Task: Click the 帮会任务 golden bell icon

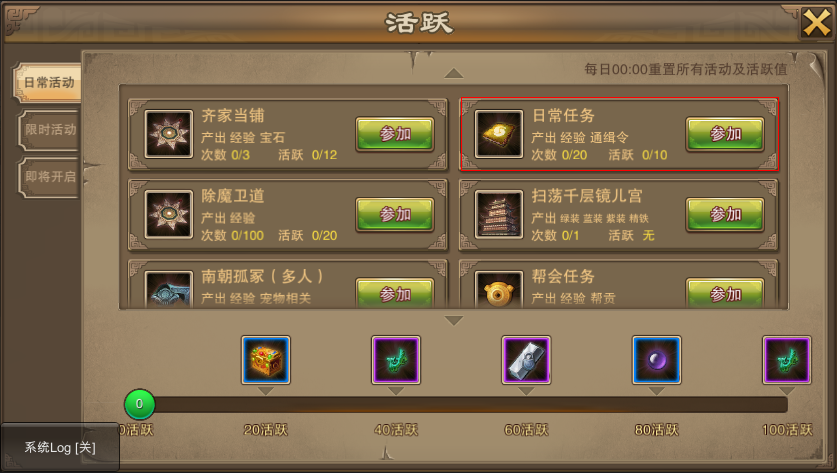Action: (x=499, y=290)
